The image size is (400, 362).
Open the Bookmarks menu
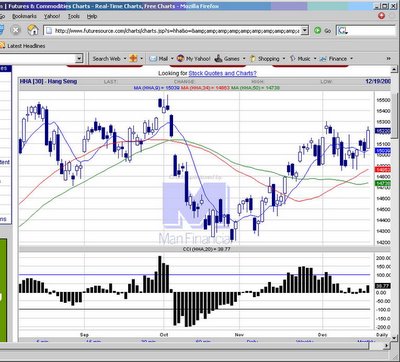point(24,16)
